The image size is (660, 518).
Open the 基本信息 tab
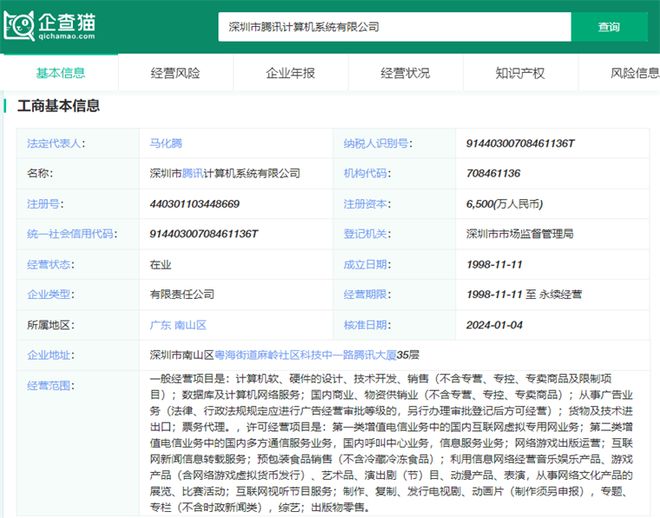60,73
